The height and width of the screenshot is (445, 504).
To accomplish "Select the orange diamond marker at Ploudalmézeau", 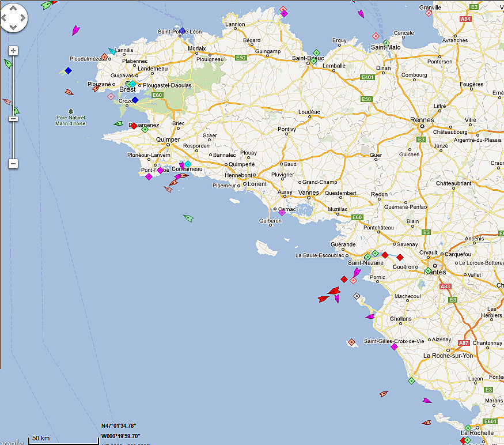I will click(x=104, y=57).
